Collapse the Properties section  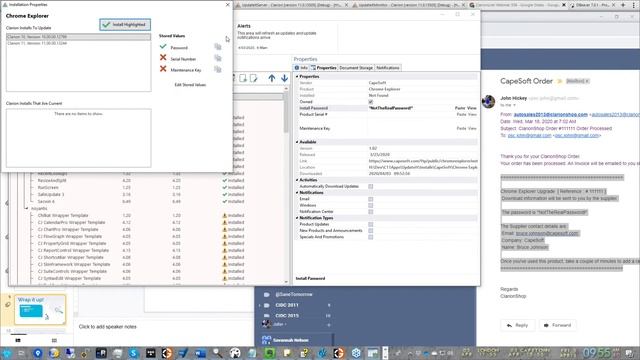coord(297,76)
